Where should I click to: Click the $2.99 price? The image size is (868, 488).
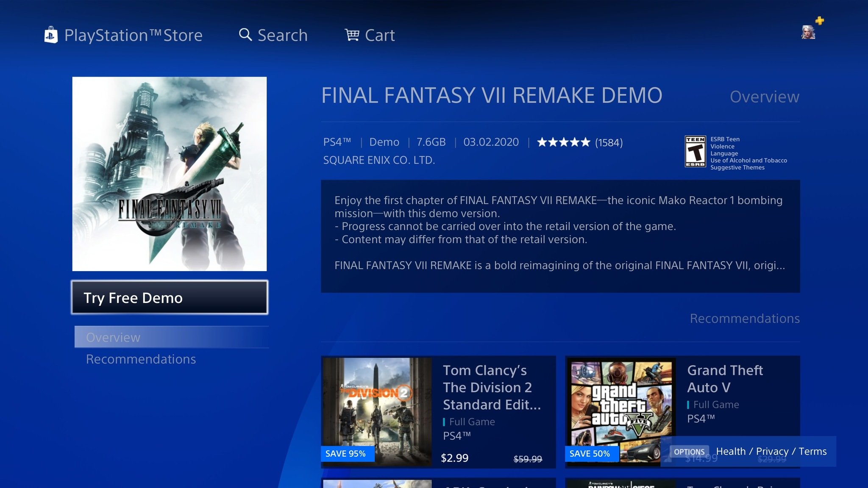pos(455,458)
